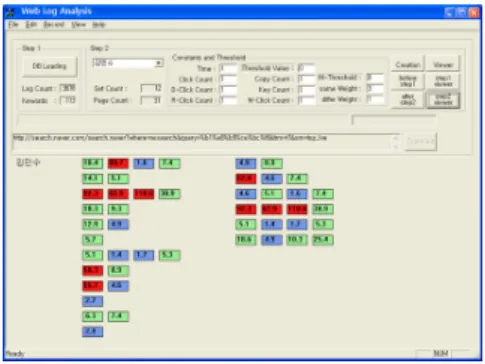Select the green 25.4 box
This screenshot has width=485, height=364.
pos(323,240)
